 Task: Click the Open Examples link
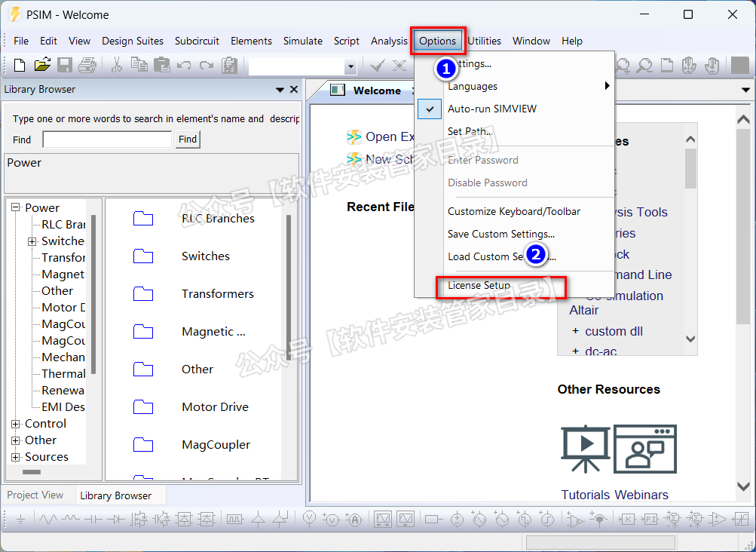pos(390,136)
